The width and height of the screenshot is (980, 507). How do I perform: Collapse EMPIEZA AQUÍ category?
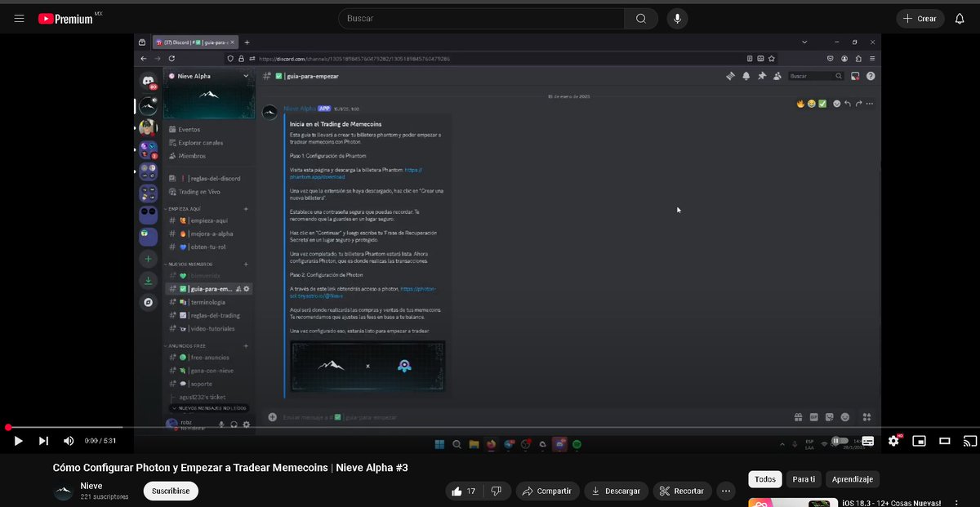point(185,209)
